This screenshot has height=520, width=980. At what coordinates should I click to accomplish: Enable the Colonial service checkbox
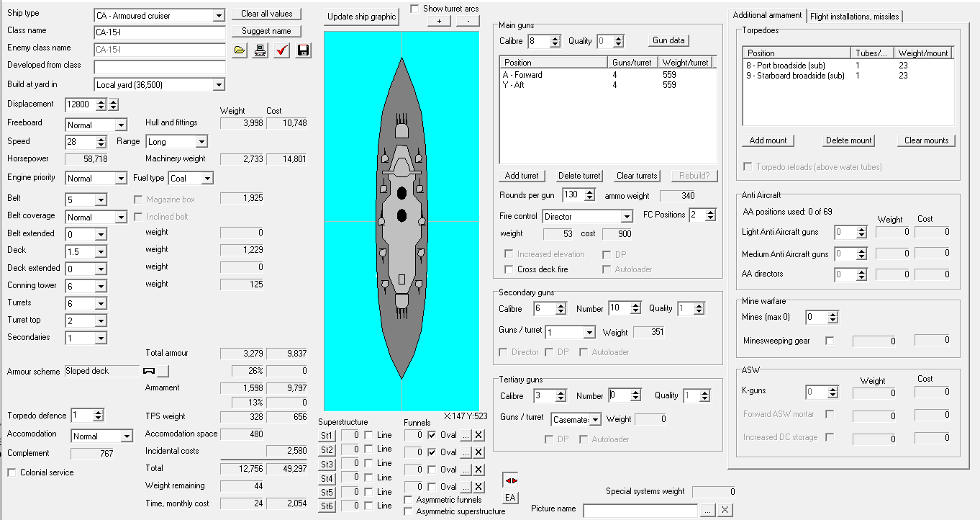point(12,472)
